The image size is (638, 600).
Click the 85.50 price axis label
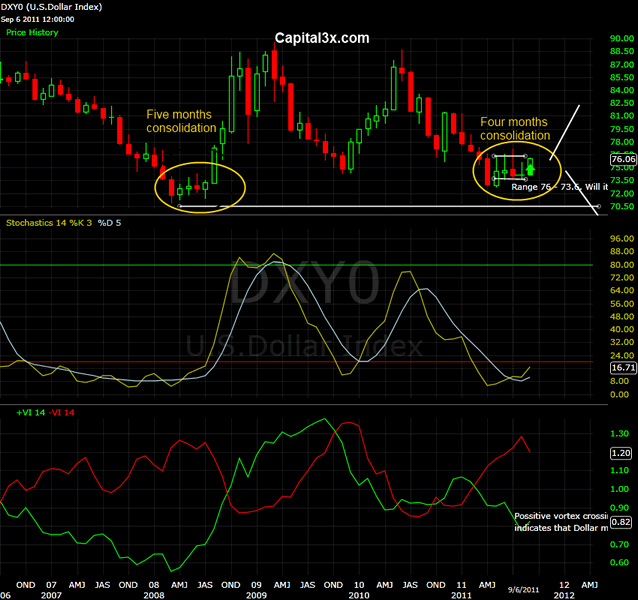pyautogui.click(x=622, y=77)
